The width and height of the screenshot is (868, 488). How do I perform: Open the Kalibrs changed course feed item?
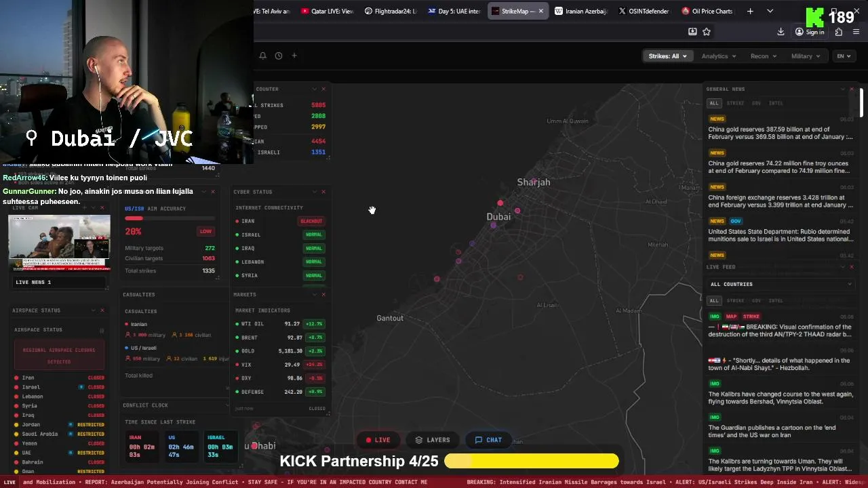point(781,398)
